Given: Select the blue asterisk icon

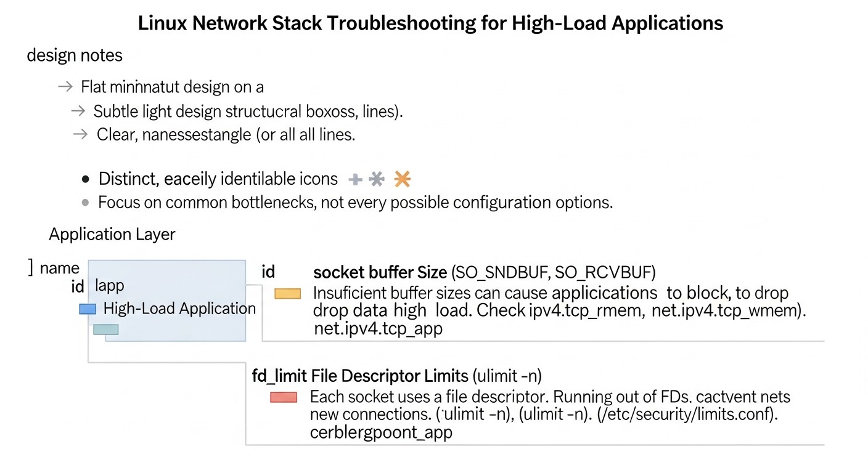Looking at the screenshot, I should 377,179.
